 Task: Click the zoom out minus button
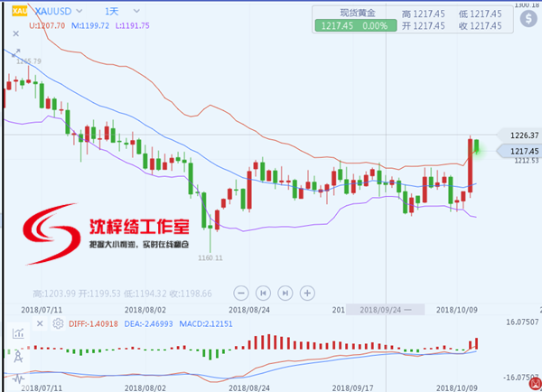click(x=240, y=293)
